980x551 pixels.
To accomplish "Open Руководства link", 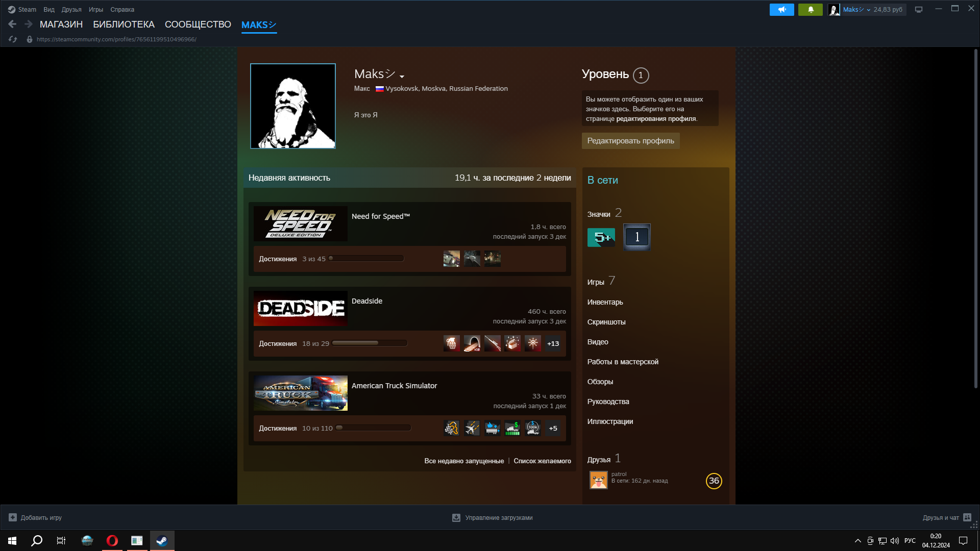I will [x=608, y=402].
